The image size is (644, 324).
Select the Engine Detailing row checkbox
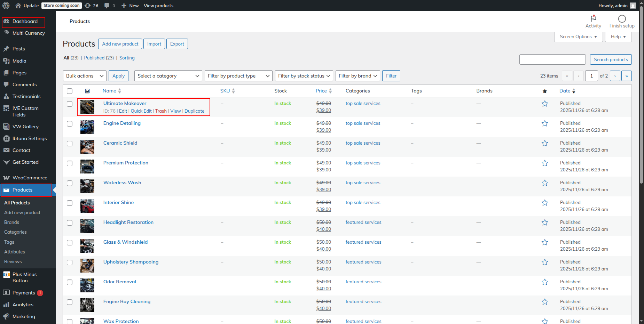[70, 124]
